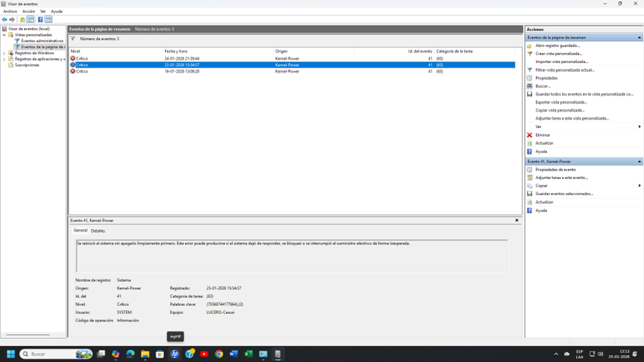Click the up-one-level folder toolbar icon

22,20
